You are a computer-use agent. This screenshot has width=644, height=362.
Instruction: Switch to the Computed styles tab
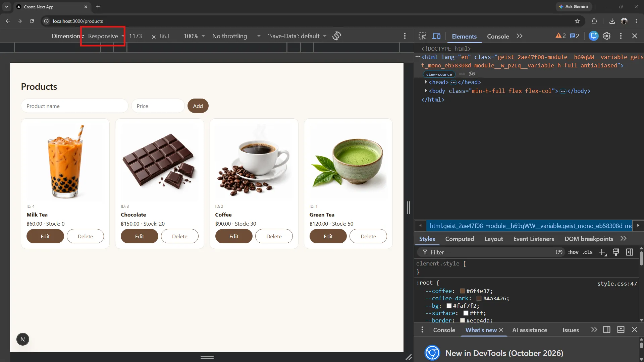[460, 239]
